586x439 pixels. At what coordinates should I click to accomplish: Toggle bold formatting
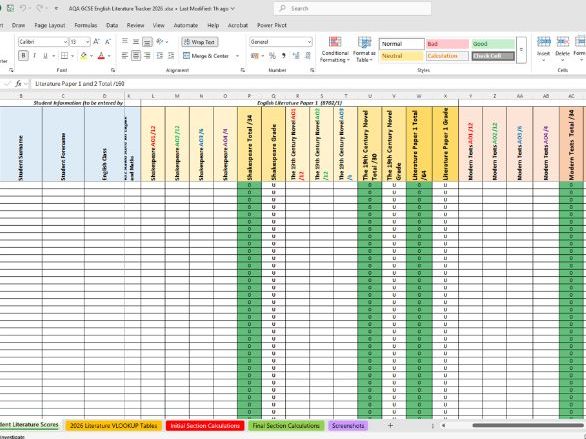coord(24,56)
